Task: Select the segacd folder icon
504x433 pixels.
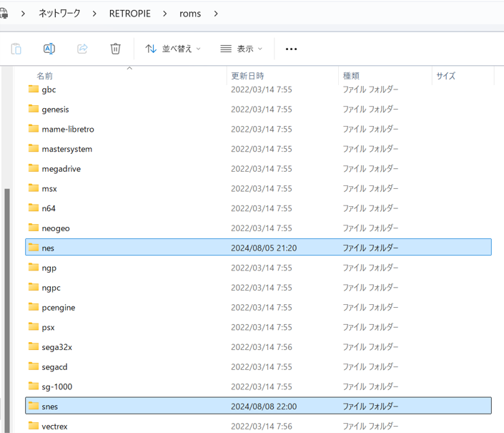Action: tap(34, 366)
